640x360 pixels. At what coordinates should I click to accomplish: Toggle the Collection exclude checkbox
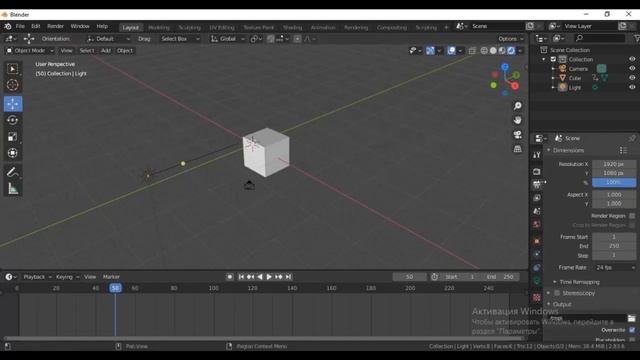pyautogui.click(x=553, y=59)
